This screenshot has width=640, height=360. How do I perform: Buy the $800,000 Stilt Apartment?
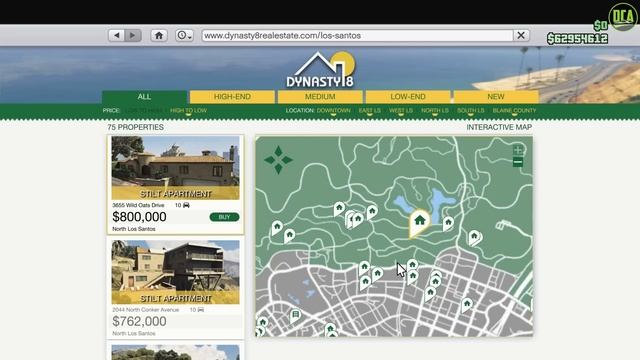click(x=224, y=217)
